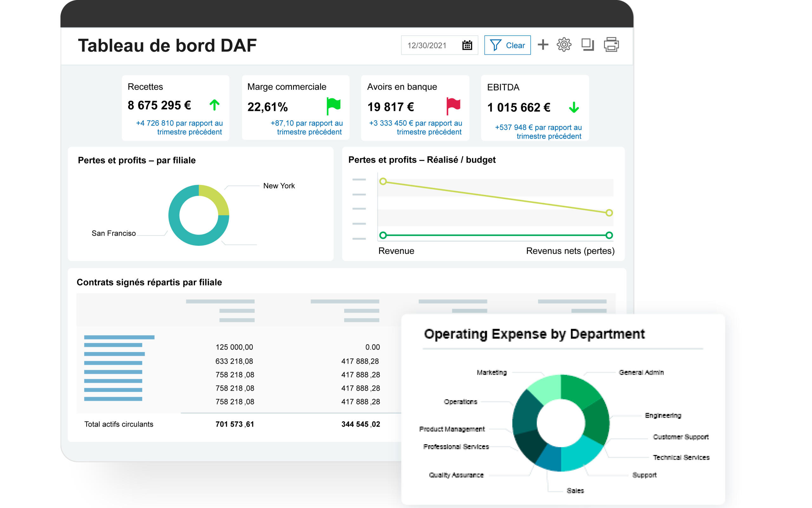Screen dimensions: 812x508
Task: Click the Support label in expense chart
Action: [644, 475]
